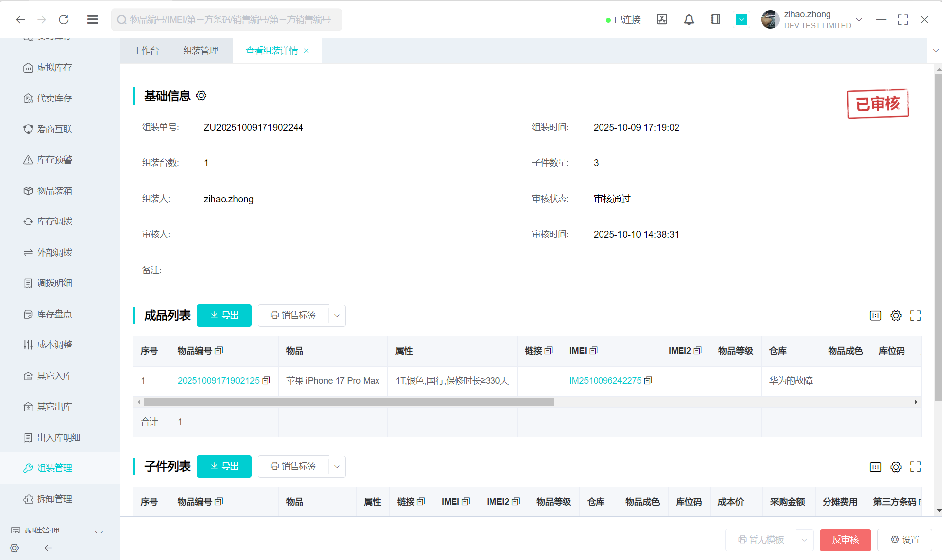Toggle 子件列表 column width mode icon
The image size is (942, 560).
875,467
